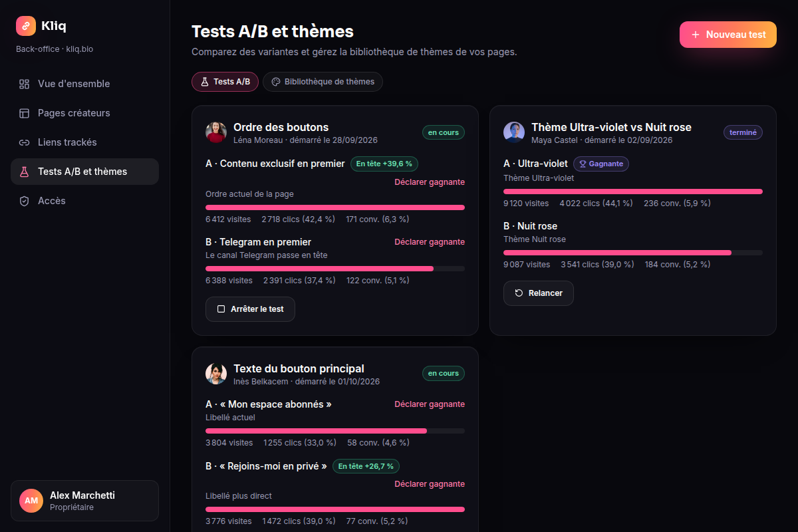The width and height of the screenshot is (798, 532).
Task: Click B · Nuit rose variant label
Action: (x=530, y=226)
